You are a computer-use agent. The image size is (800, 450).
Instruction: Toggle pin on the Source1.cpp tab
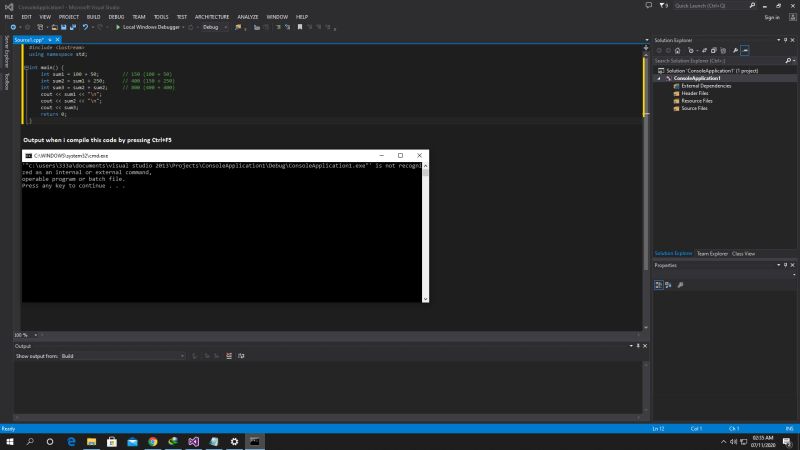coord(50,40)
